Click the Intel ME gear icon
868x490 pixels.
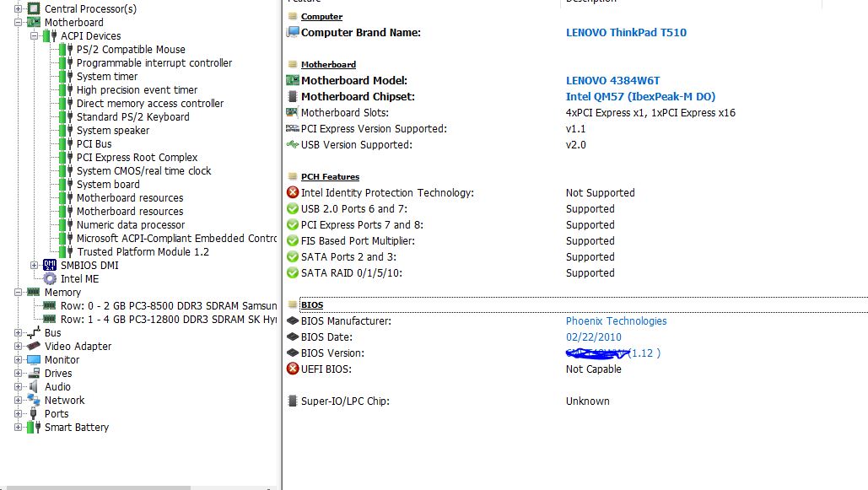point(50,278)
